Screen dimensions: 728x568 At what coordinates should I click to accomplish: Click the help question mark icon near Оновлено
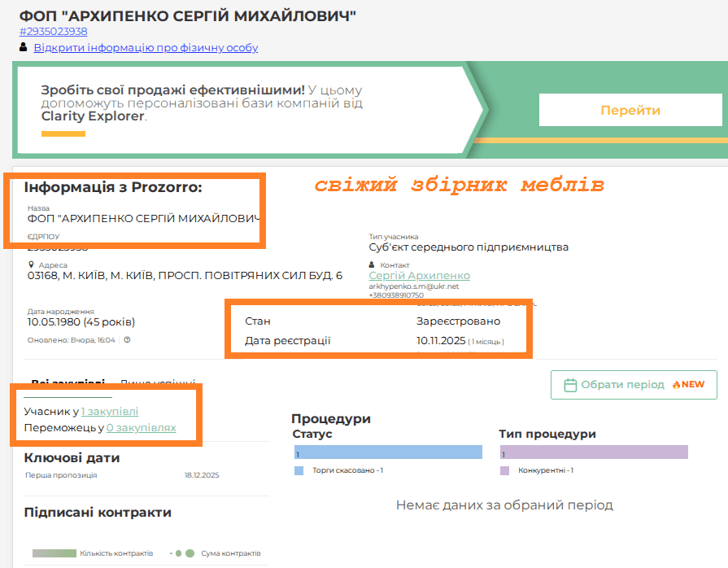pos(127,340)
